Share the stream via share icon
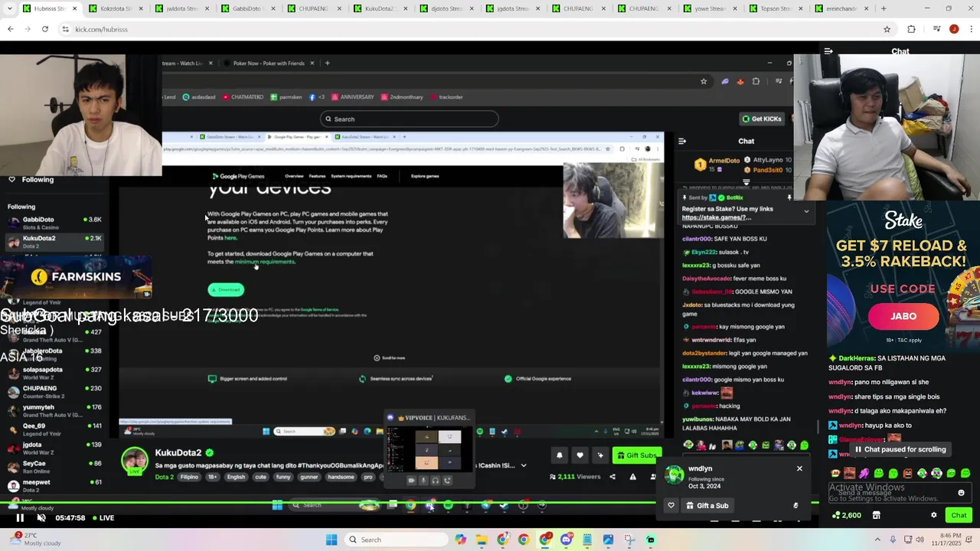Viewport: 980px width, 551px height. (x=612, y=477)
